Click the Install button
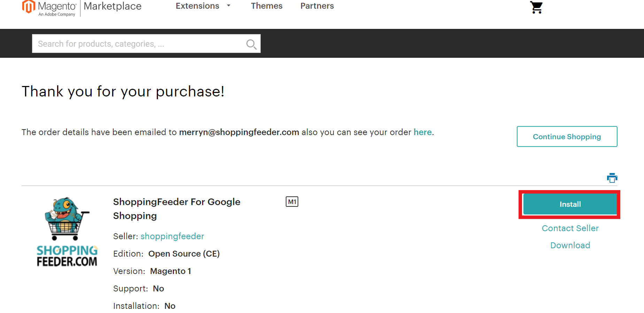 [x=570, y=204]
